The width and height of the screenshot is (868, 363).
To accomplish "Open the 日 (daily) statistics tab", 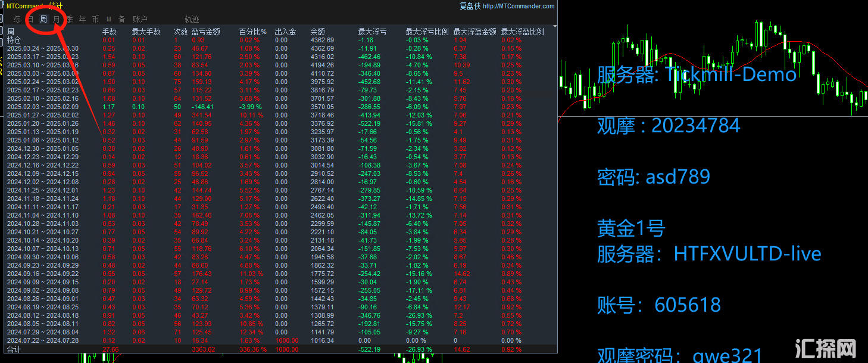I will pyautogui.click(x=30, y=19).
